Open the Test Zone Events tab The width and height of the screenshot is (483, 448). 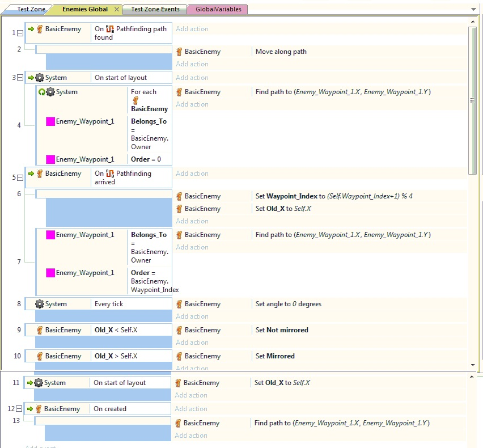(155, 9)
